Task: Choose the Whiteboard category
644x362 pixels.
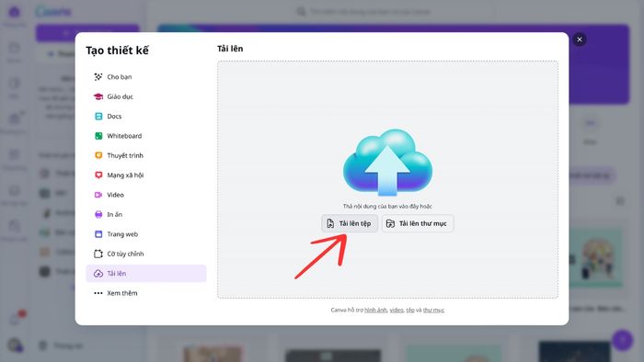Action: click(146, 136)
